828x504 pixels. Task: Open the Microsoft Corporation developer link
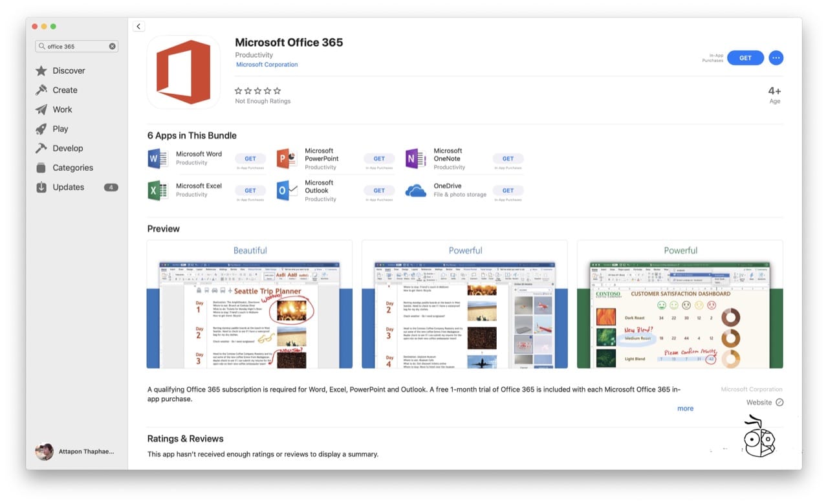(267, 65)
